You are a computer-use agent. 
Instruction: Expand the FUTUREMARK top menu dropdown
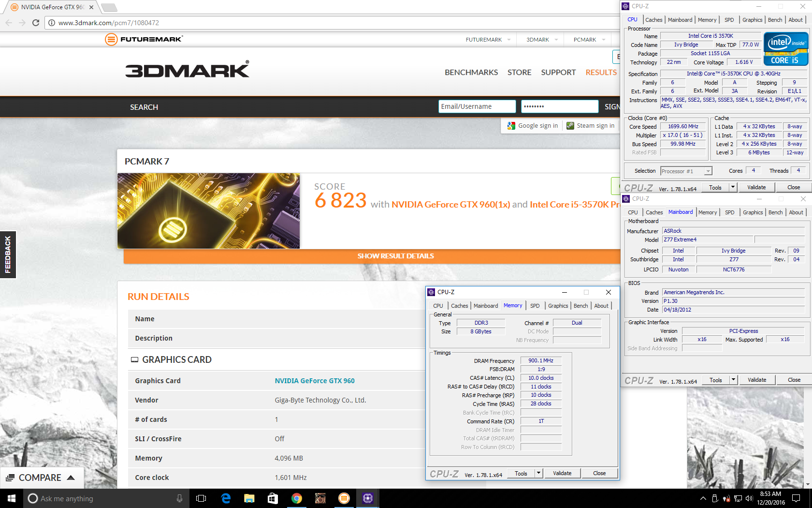tap(509, 40)
